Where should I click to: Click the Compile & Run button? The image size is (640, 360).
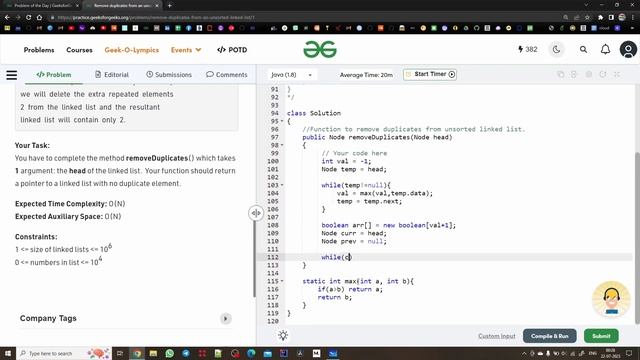[549, 336]
